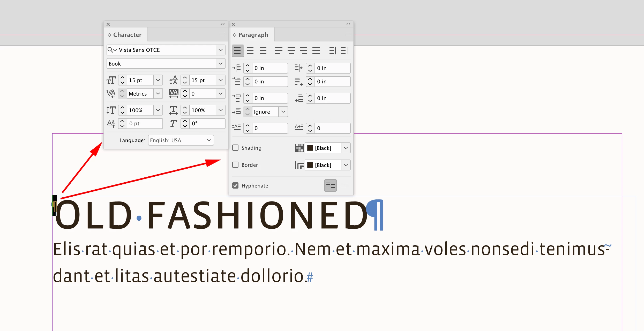Click the Paragraph panel tab
Image resolution: width=644 pixels, height=331 pixels.
253,35
